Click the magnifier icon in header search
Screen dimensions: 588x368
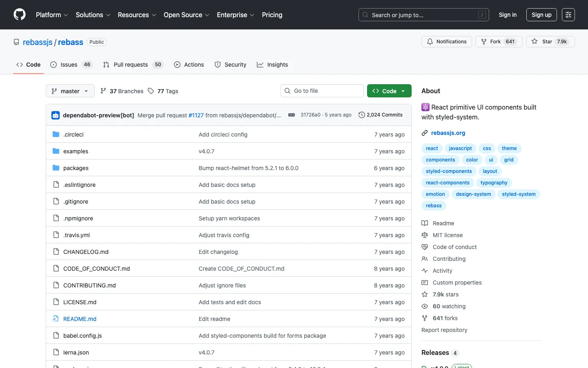pyautogui.click(x=365, y=15)
